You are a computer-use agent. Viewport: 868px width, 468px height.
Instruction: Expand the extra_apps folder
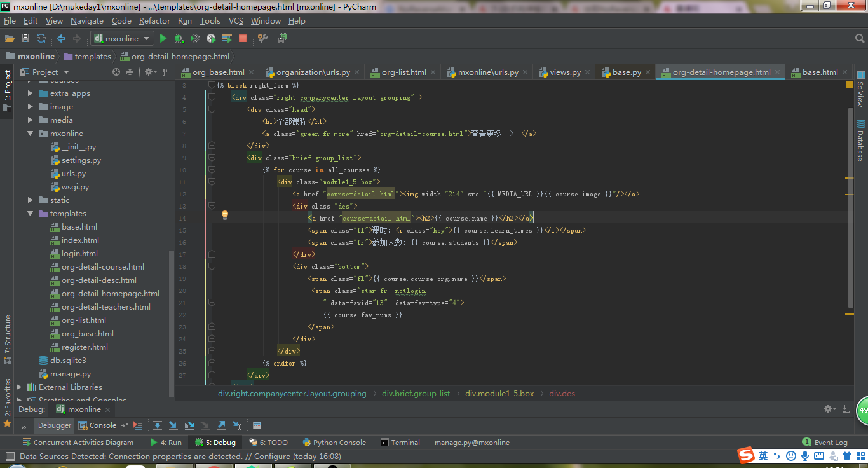30,93
